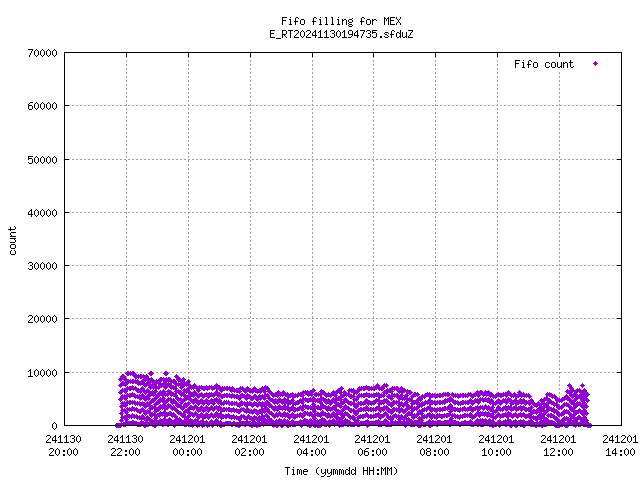Click the x-axis tick 241201 02:00

pyautogui.click(x=249, y=446)
